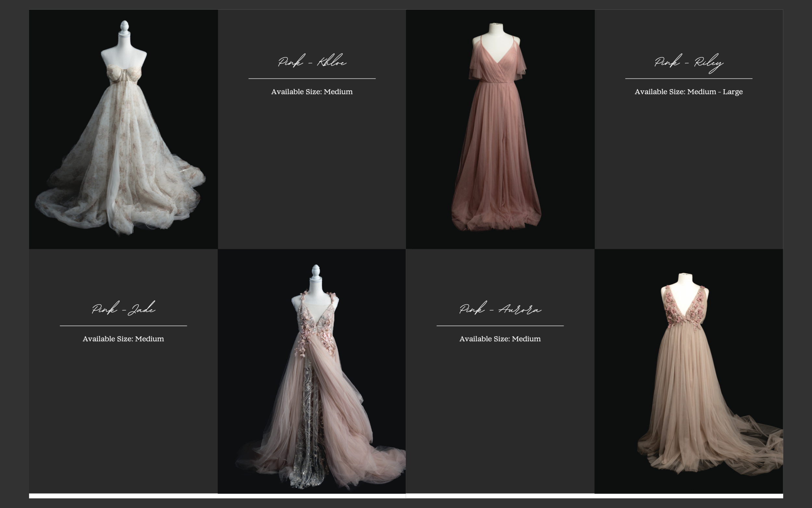
Task: Click 'Available Size: Medium - Large' text
Action: click(x=689, y=92)
